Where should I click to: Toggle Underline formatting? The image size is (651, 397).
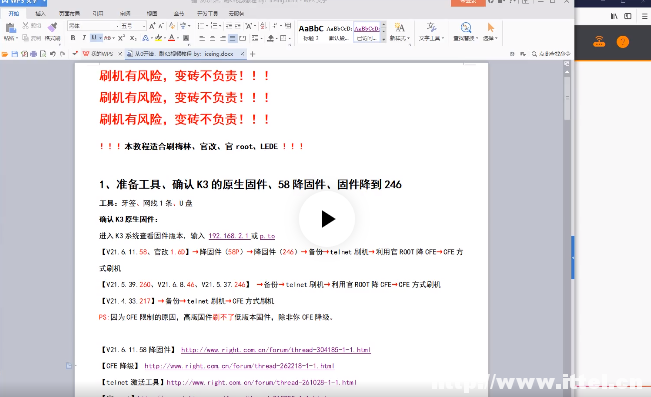[x=94, y=38]
